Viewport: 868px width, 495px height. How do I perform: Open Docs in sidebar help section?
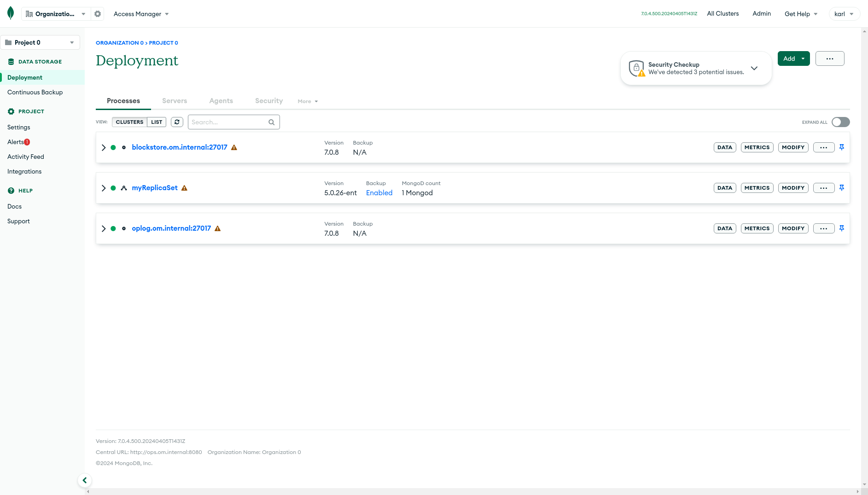click(x=15, y=206)
